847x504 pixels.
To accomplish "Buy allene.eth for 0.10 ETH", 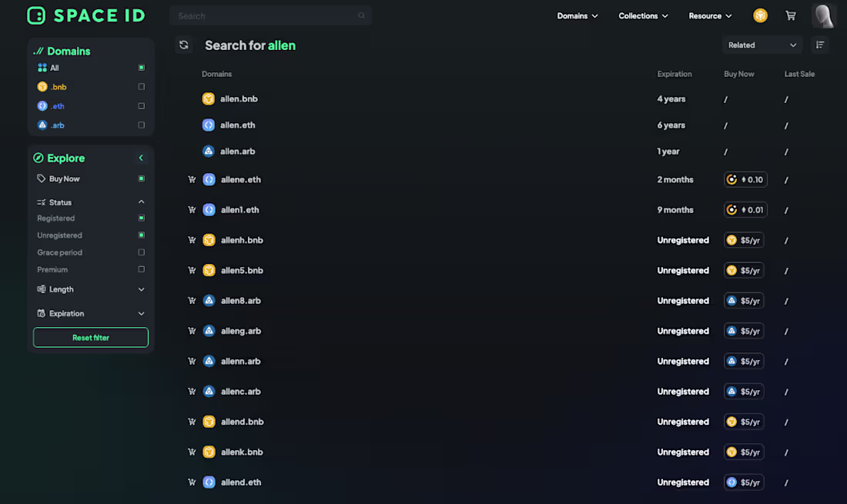I will [x=745, y=180].
